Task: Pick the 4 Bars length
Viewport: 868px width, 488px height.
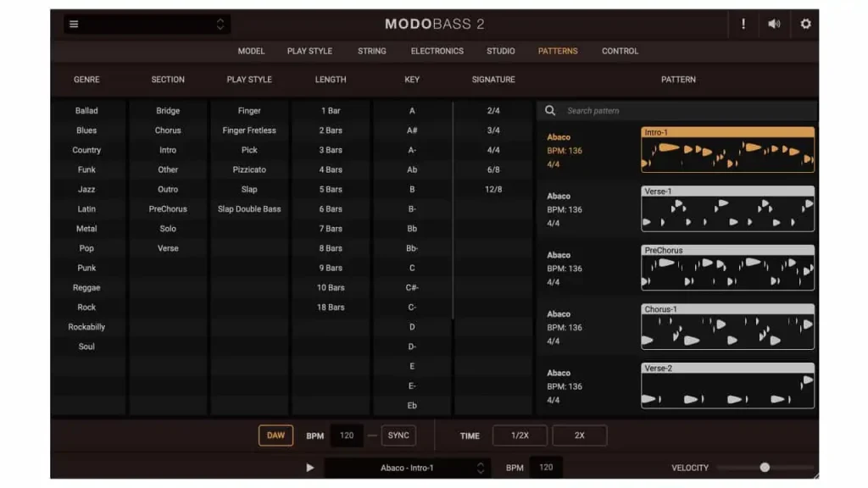Action: pyautogui.click(x=331, y=169)
